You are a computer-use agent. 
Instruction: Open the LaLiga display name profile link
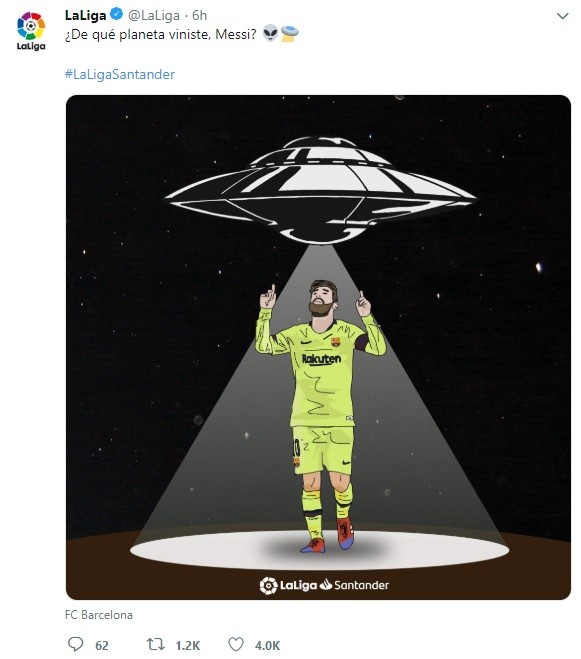(x=85, y=16)
